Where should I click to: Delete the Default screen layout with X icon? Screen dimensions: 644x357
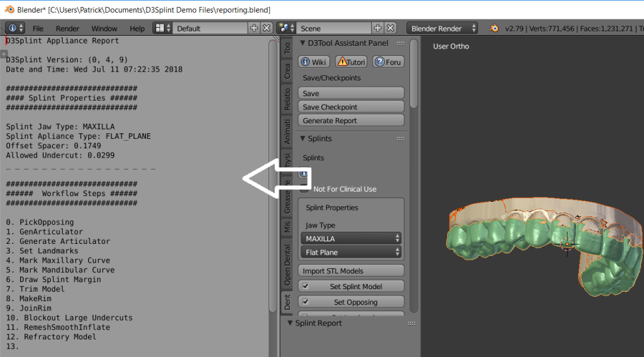tap(267, 28)
